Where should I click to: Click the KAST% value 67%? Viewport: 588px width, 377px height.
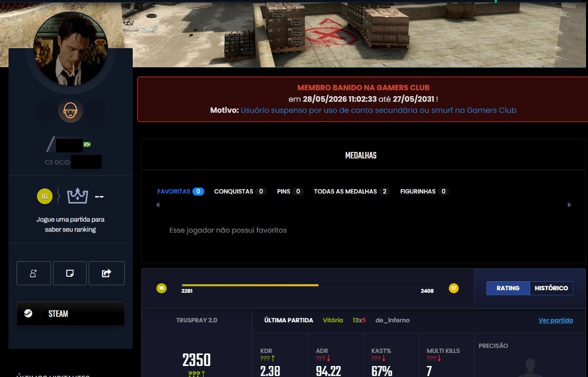click(382, 371)
